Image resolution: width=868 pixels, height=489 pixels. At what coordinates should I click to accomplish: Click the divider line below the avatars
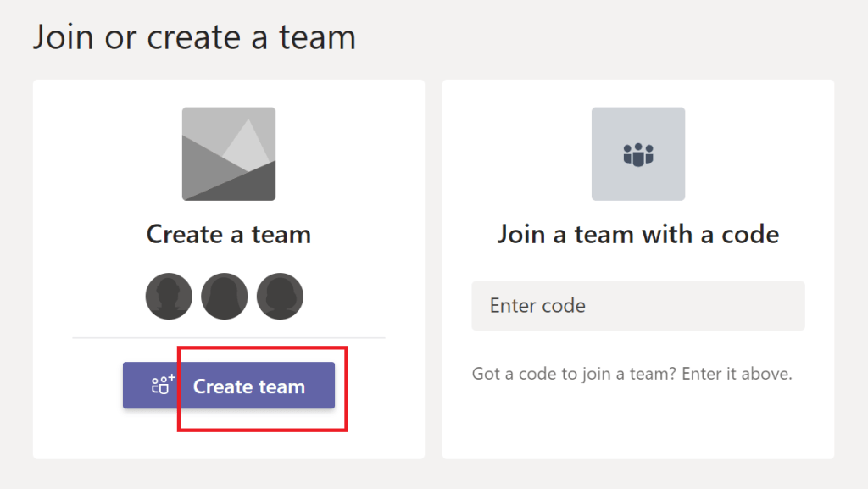click(229, 338)
